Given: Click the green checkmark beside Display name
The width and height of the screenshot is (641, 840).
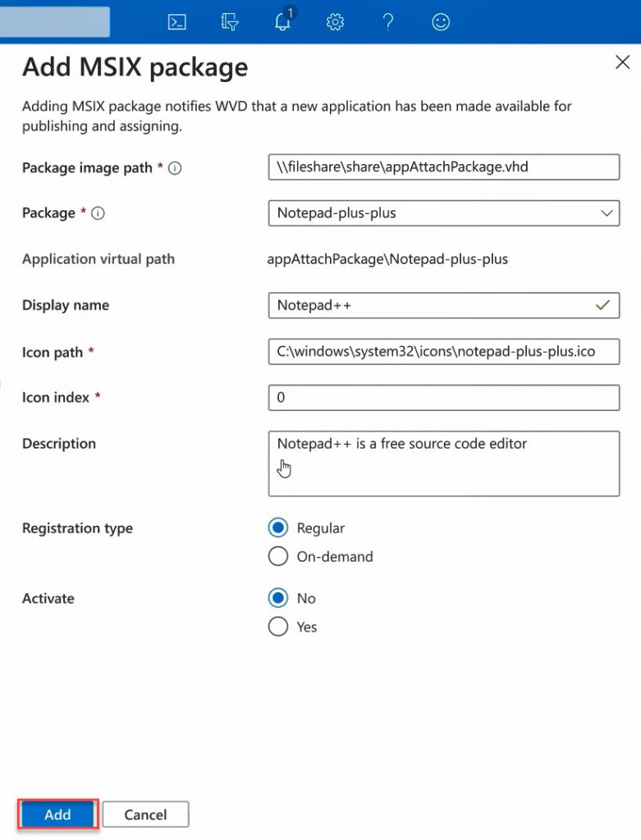Looking at the screenshot, I should (602, 305).
